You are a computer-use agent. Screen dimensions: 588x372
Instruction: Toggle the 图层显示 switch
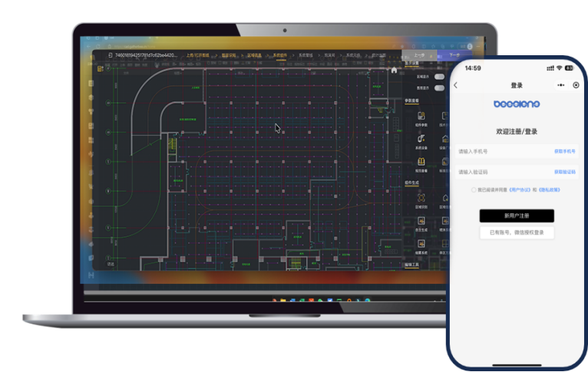pos(439,88)
